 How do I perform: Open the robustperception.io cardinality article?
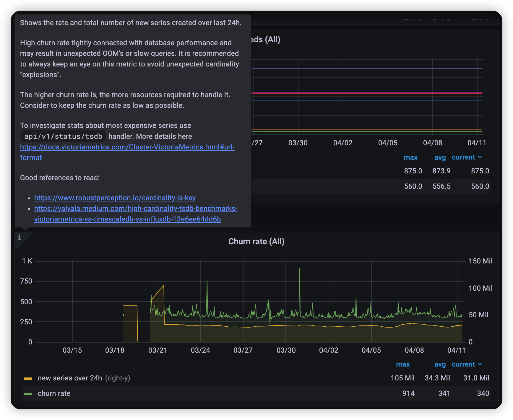(x=115, y=198)
